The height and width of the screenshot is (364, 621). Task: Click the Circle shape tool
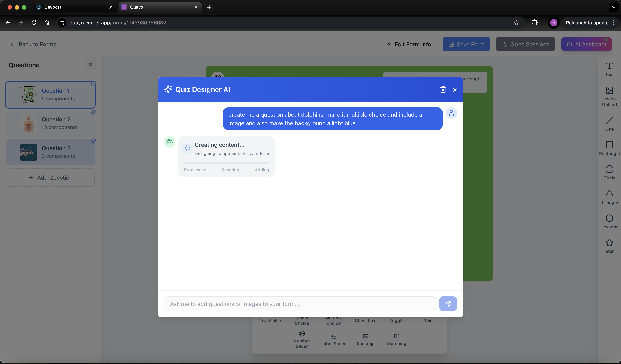[x=609, y=172]
